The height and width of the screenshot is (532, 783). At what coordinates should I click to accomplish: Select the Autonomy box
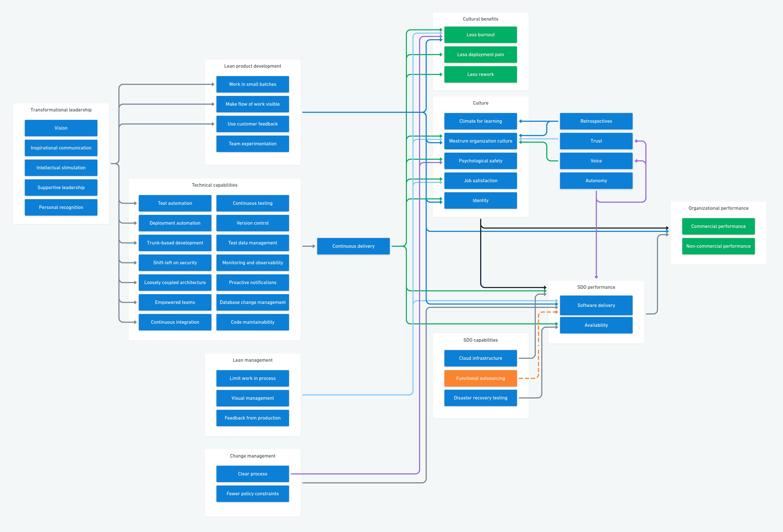point(596,181)
